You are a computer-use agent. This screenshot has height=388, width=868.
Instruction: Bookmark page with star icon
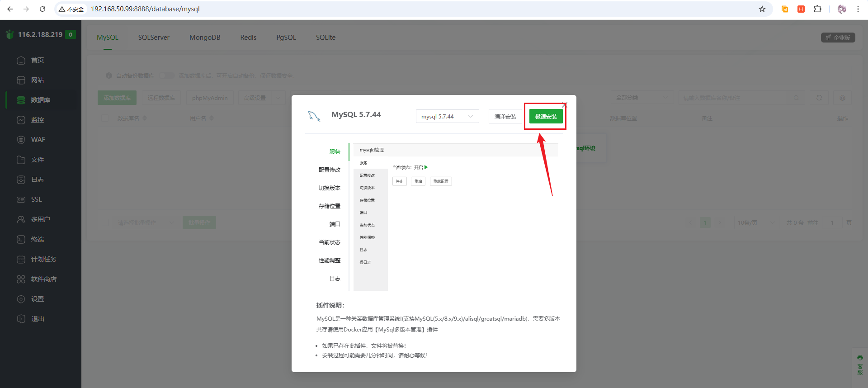click(762, 9)
